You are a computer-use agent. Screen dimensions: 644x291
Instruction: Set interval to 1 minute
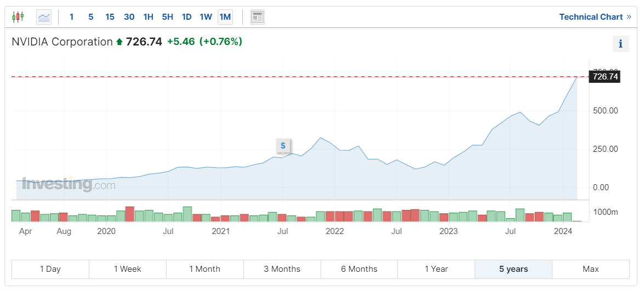[71, 17]
